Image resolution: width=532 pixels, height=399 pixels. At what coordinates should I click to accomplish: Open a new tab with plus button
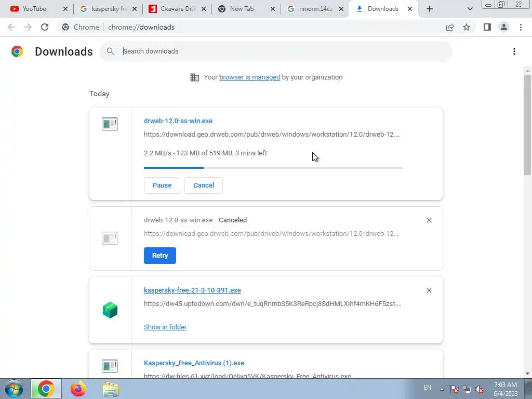[x=430, y=9]
